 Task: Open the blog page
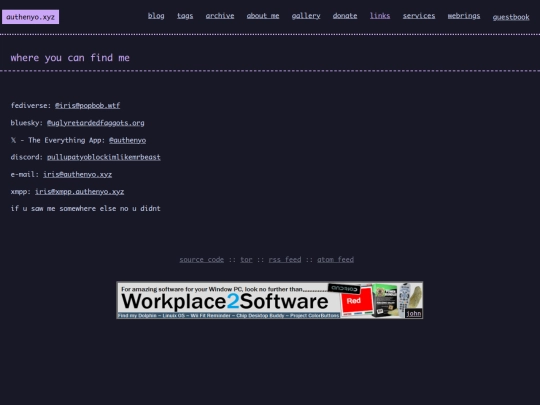point(156,16)
